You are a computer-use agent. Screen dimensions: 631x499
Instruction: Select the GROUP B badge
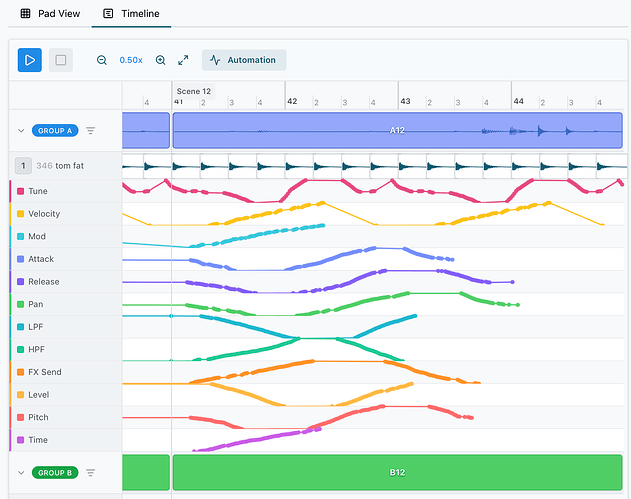click(54, 472)
